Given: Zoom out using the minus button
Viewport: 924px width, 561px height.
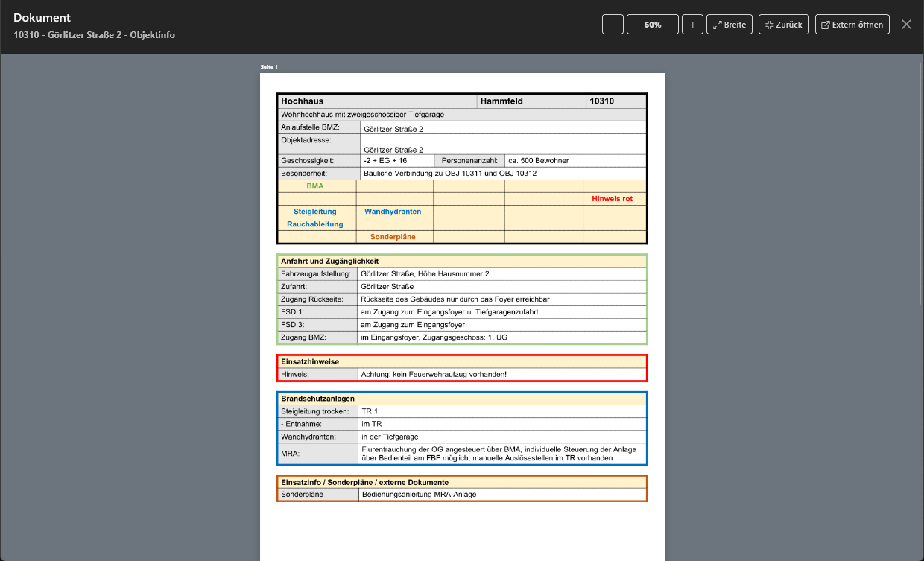Looking at the screenshot, I should (613, 25).
